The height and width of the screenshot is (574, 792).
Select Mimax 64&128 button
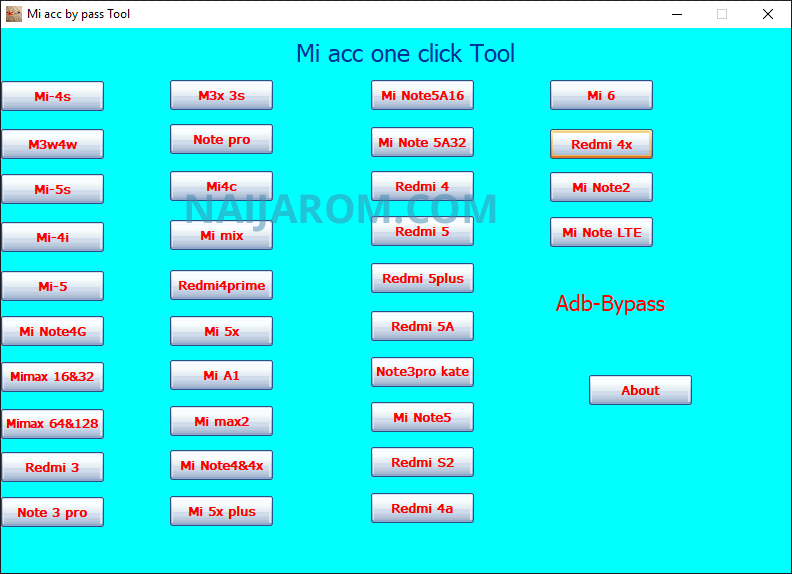click(x=53, y=423)
